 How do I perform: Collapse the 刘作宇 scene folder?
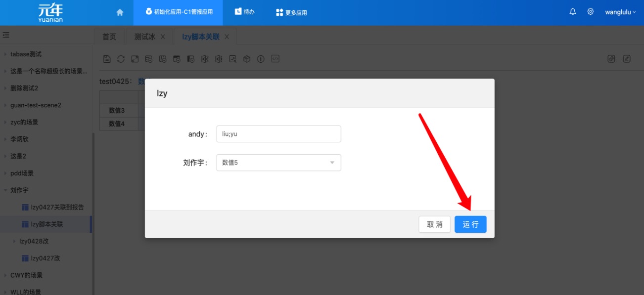[5, 190]
